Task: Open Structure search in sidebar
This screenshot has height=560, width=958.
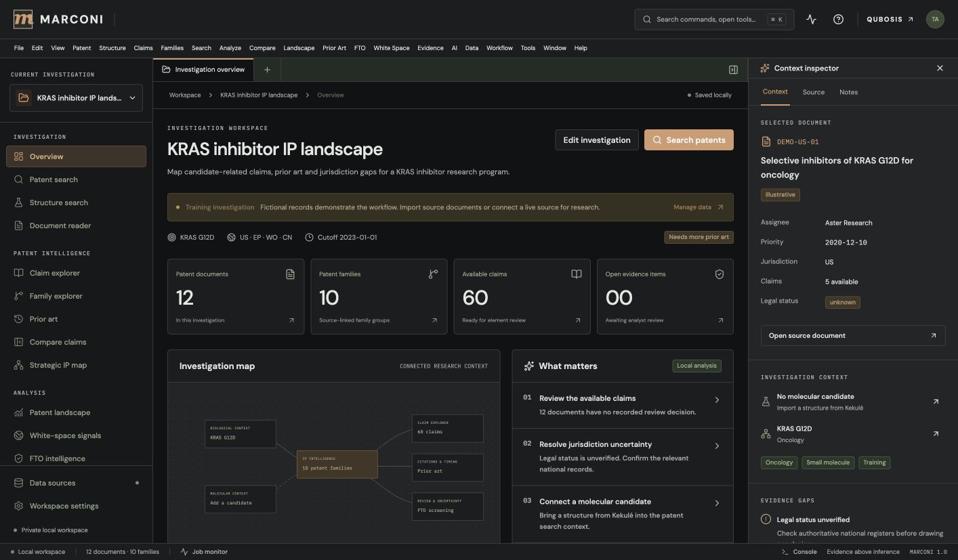Action: [x=76, y=202]
